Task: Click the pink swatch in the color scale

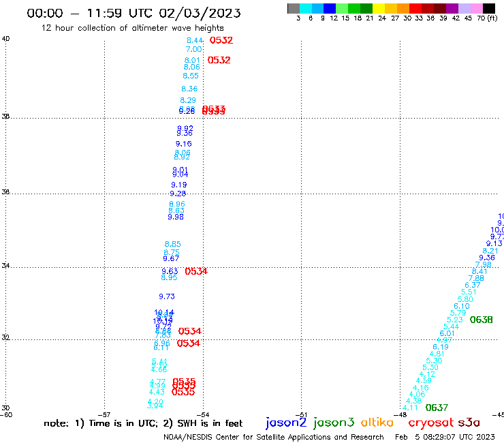Action: coord(477,8)
